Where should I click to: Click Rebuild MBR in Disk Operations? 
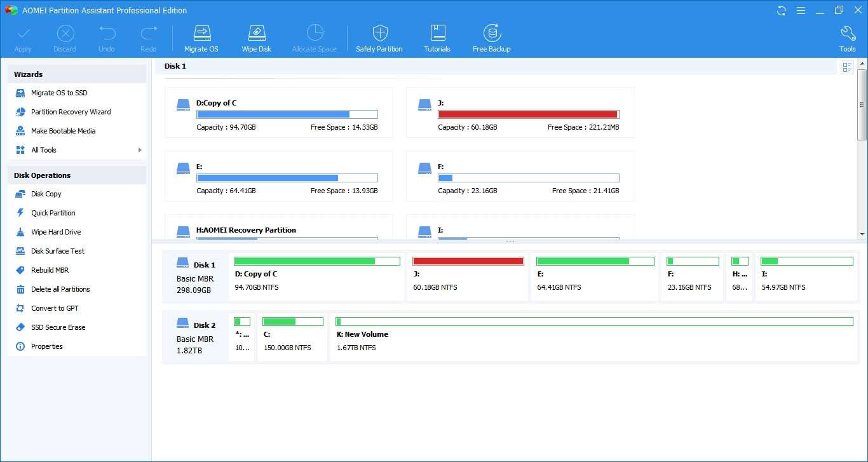point(50,270)
